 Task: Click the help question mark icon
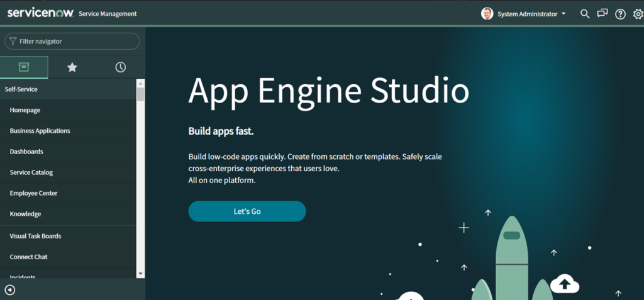pos(620,14)
